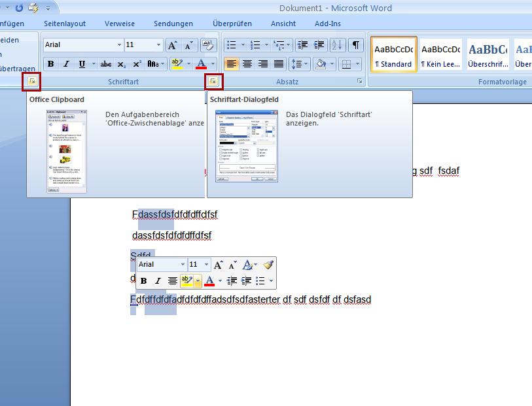Shrink font size in the ribbon
This screenshot has width=532, height=406.
[x=188, y=44]
